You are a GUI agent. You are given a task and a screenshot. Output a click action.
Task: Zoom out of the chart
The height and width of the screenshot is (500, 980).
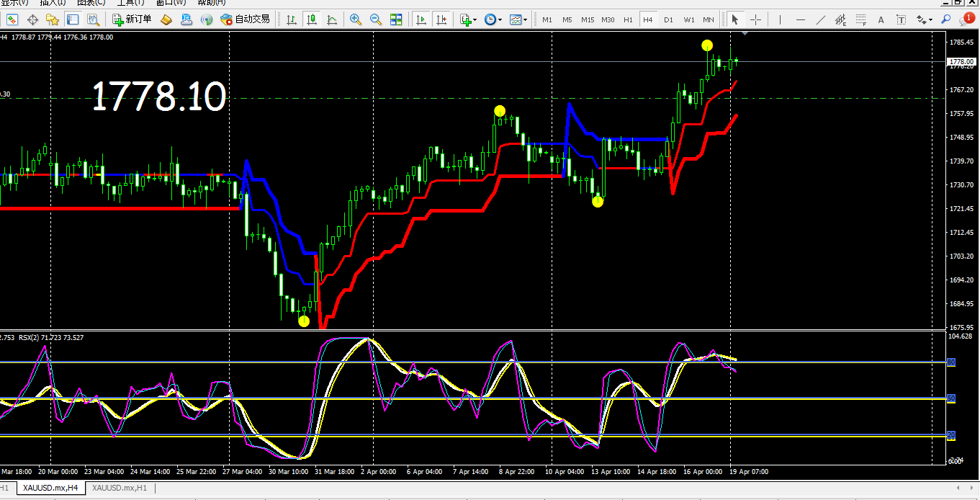376,19
